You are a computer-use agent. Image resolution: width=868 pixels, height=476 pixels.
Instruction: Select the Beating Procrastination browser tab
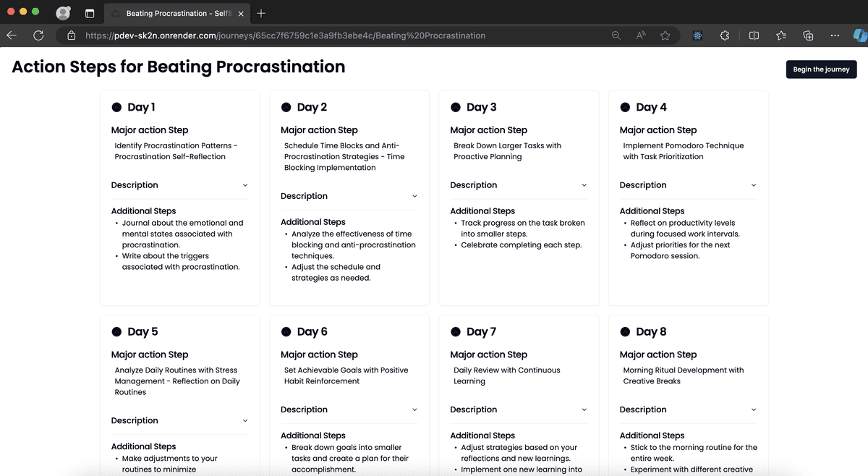tap(174, 13)
